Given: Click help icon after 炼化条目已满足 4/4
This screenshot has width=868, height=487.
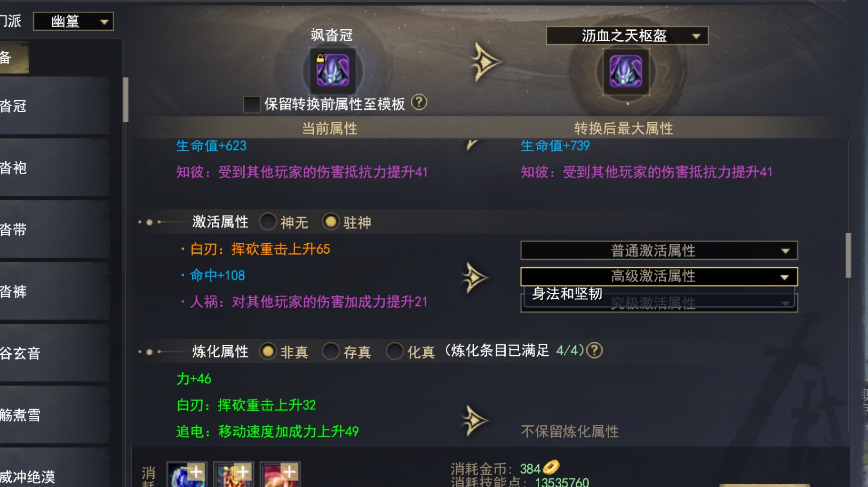Looking at the screenshot, I should [594, 350].
